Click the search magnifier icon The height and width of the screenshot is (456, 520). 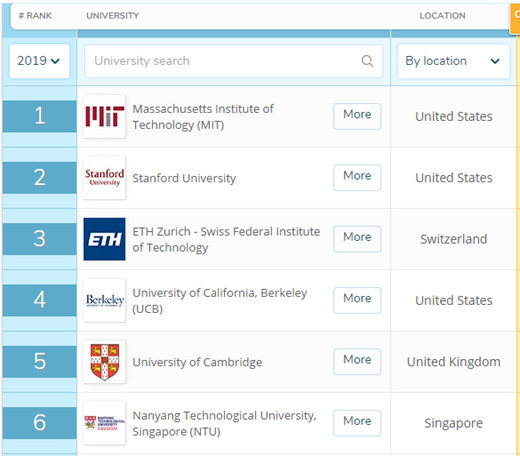point(367,61)
